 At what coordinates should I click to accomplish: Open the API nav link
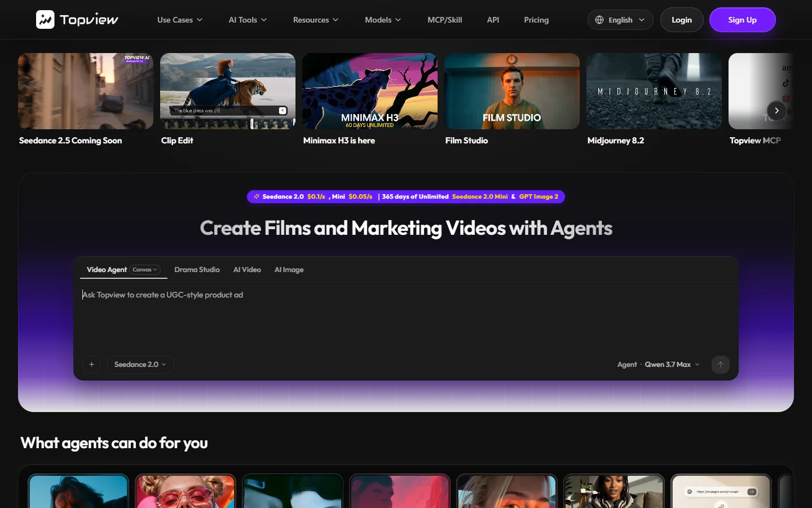coord(493,20)
